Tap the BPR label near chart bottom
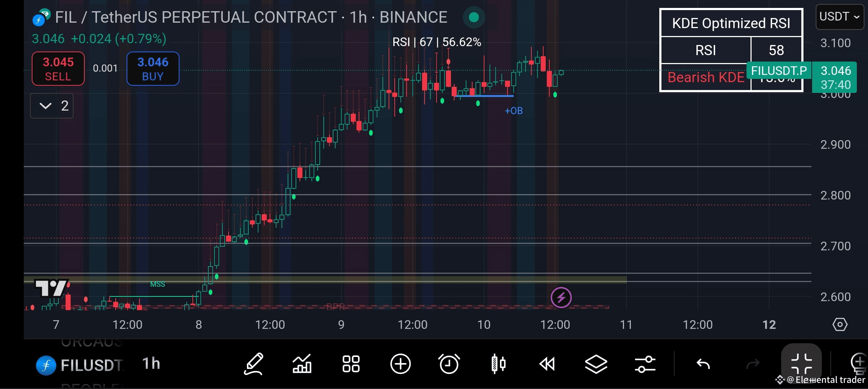868x389 pixels. pyautogui.click(x=336, y=307)
